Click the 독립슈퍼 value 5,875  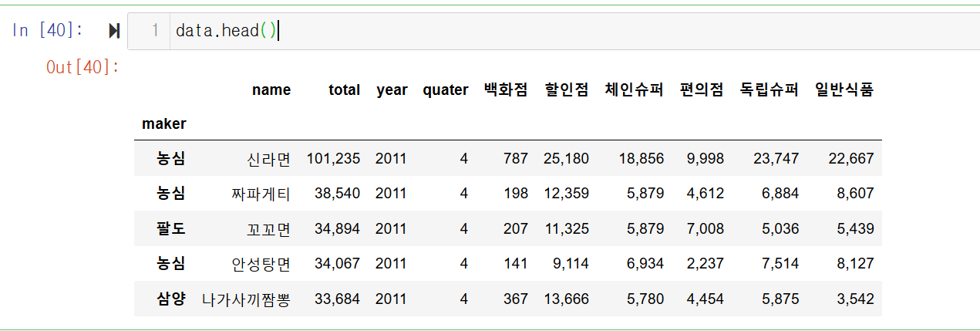[780, 299]
